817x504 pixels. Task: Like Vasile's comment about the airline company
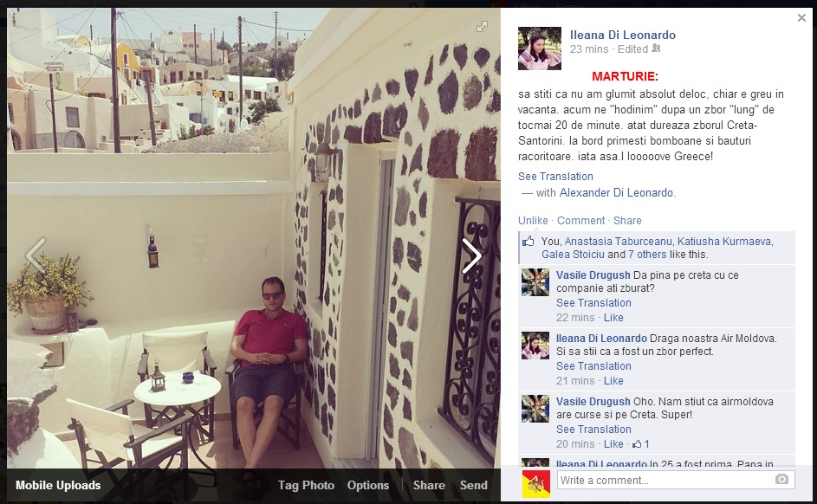pyautogui.click(x=613, y=318)
